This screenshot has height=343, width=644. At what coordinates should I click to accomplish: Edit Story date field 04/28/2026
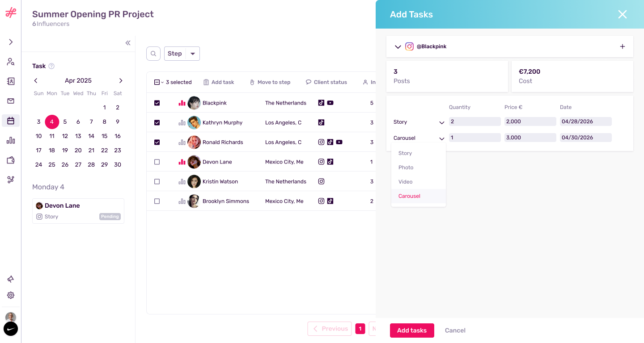coord(586,121)
